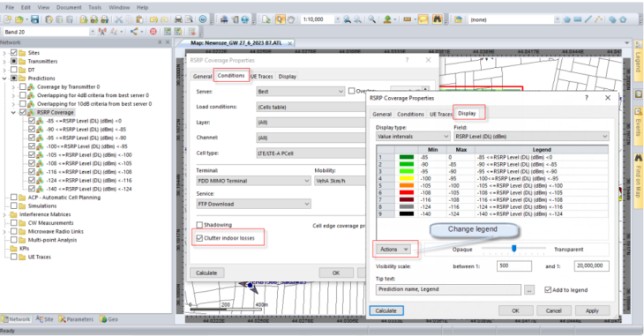644x336 pixels.
Task: Select the draw points vector tool
Action: pyautogui.click(x=599, y=19)
